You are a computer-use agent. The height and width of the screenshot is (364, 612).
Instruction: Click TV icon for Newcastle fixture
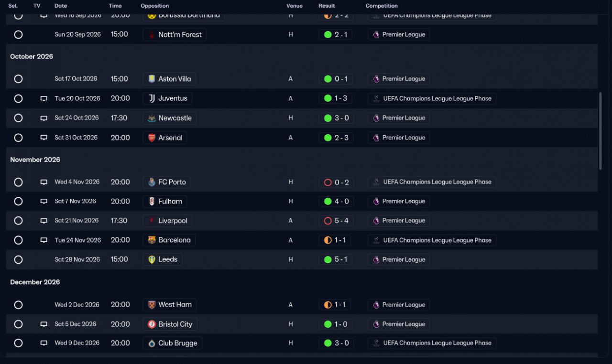(x=44, y=118)
